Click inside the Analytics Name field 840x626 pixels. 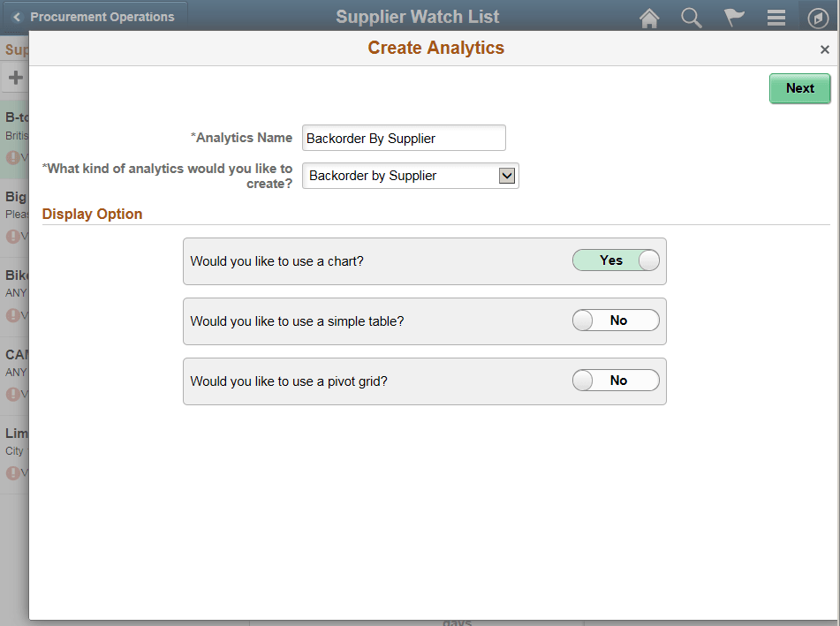(x=403, y=138)
